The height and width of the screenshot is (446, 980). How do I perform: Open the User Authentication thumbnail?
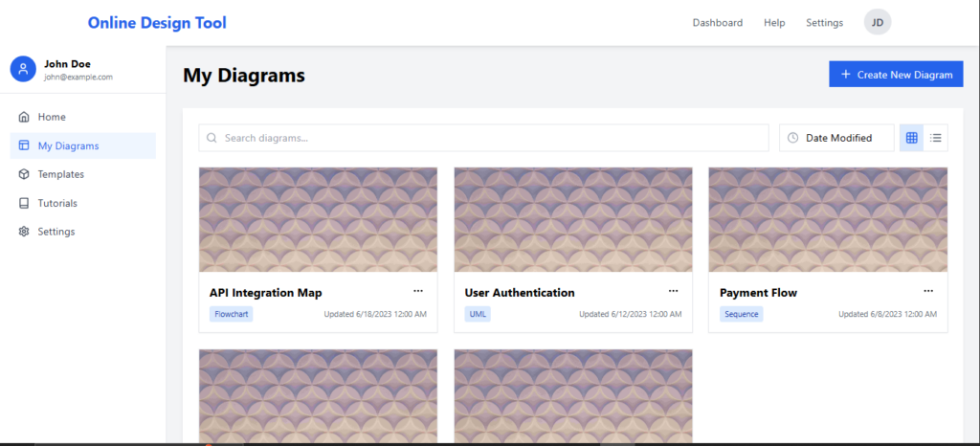(x=573, y=219)
